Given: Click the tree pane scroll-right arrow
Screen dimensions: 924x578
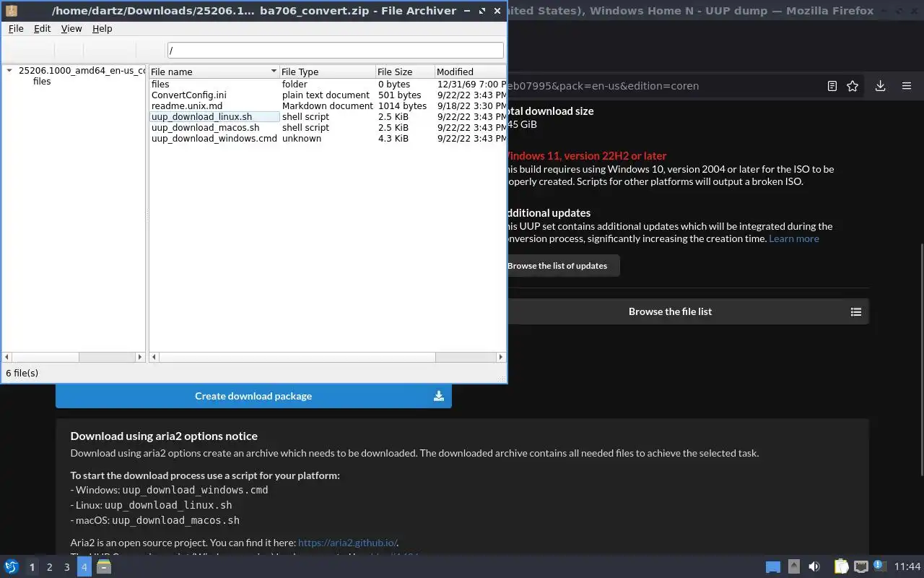Looking at the screenshot, I should click(140, 357).
